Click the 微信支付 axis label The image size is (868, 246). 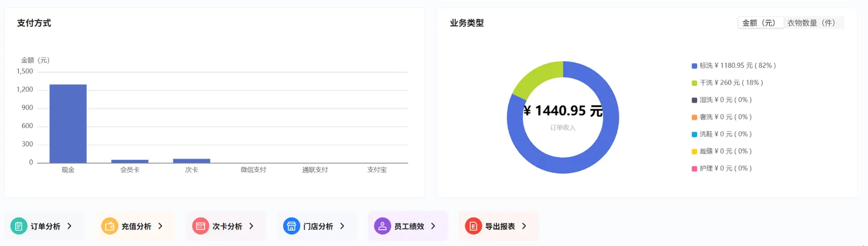click(253, 170)
